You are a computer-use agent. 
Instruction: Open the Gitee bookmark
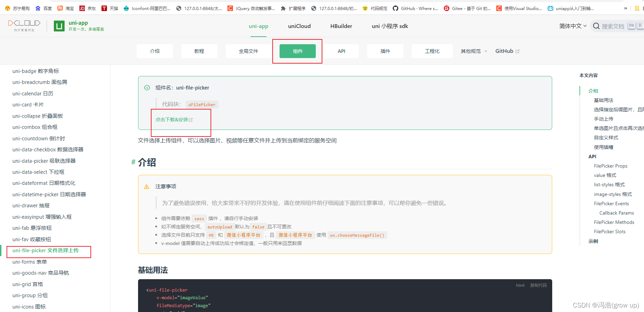(x=467, y=8)
